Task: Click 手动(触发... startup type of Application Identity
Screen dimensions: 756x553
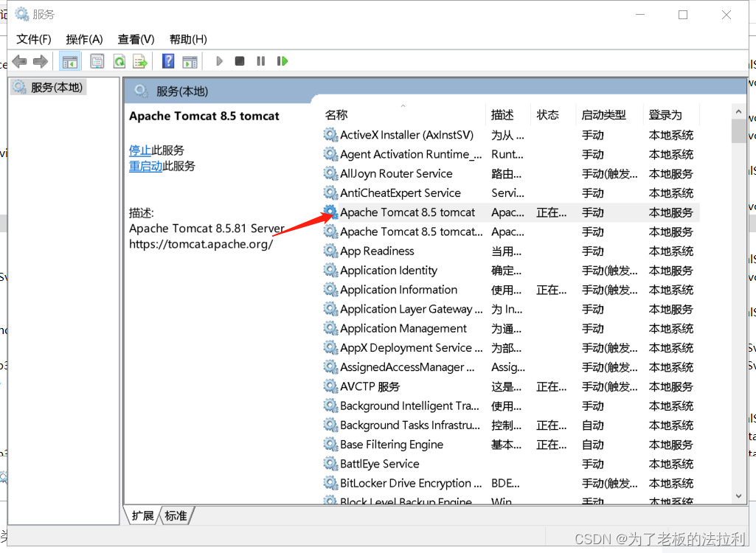Action: pyautogui.click(x=609, y=270)
